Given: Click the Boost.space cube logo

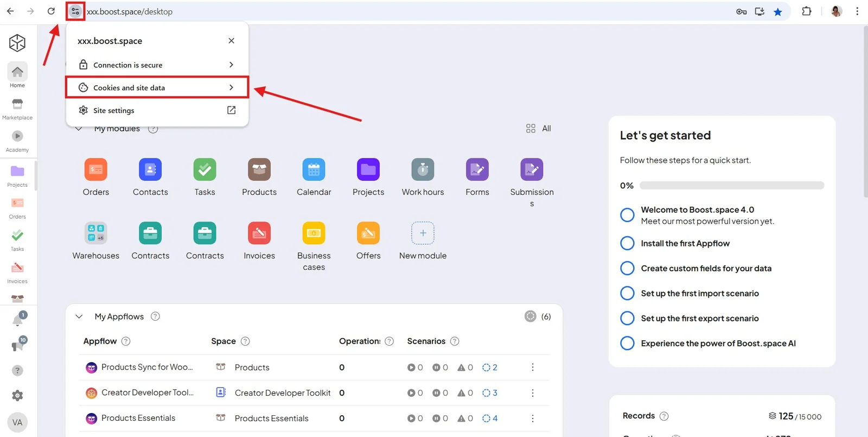Looking at the screenshot, I should tap(17, 43).
